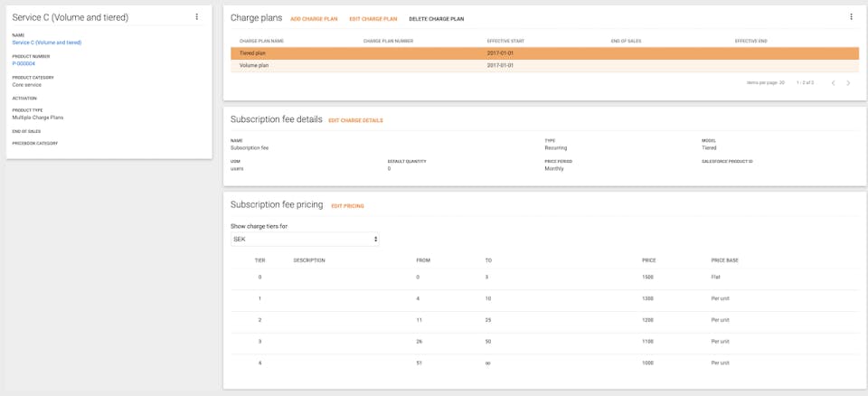This screenshot has height=396, width=868.
Task: Click the Charge Plan Number column header
Action: 388,41
